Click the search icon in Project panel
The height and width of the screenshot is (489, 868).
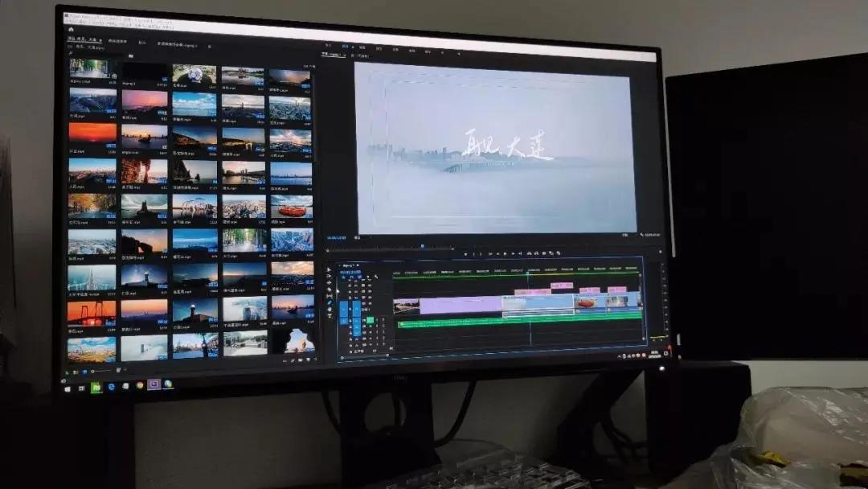[70, 53]
